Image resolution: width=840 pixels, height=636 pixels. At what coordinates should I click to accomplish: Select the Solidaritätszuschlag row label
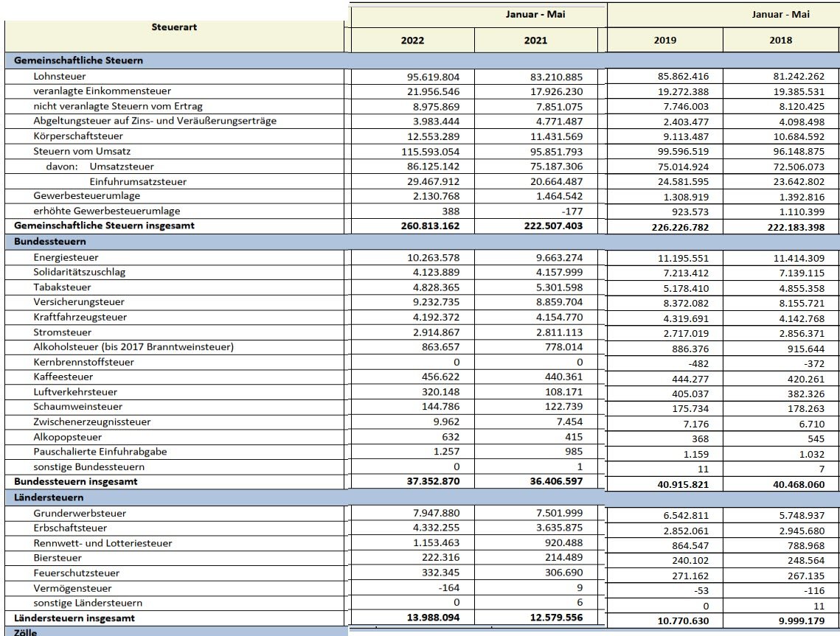(80, 272)
